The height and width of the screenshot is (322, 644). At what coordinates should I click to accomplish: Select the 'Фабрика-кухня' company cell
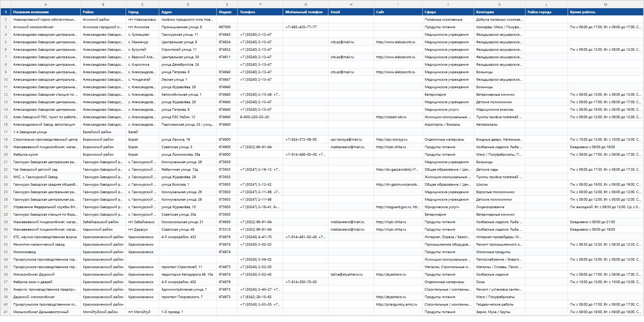click(46, 155)
